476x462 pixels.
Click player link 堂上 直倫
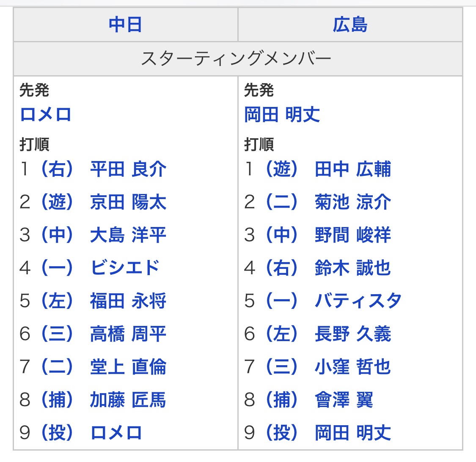tap(128, 367)
